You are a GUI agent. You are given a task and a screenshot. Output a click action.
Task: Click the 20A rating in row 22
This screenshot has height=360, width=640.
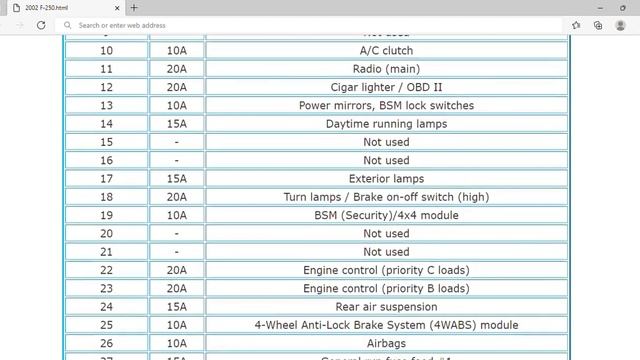pos(177,270)
